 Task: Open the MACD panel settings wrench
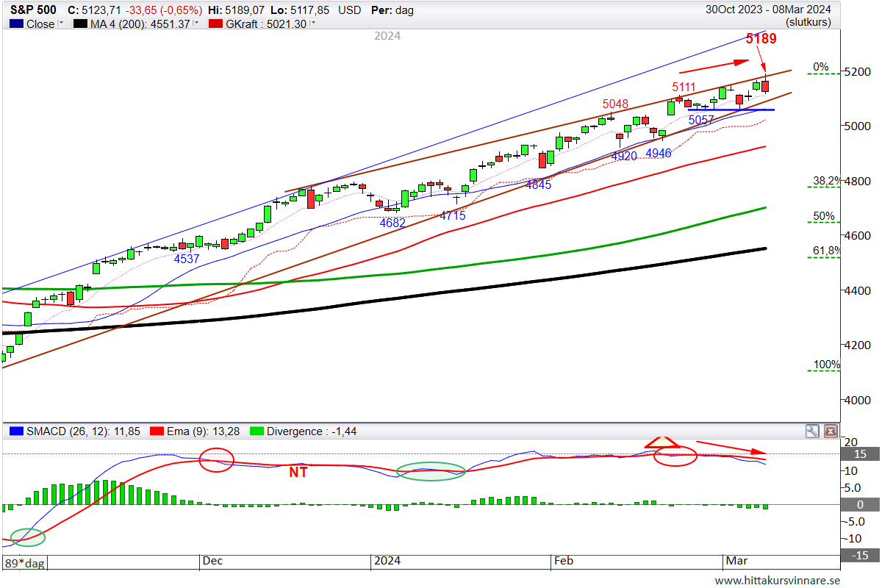tap(812, 431)
